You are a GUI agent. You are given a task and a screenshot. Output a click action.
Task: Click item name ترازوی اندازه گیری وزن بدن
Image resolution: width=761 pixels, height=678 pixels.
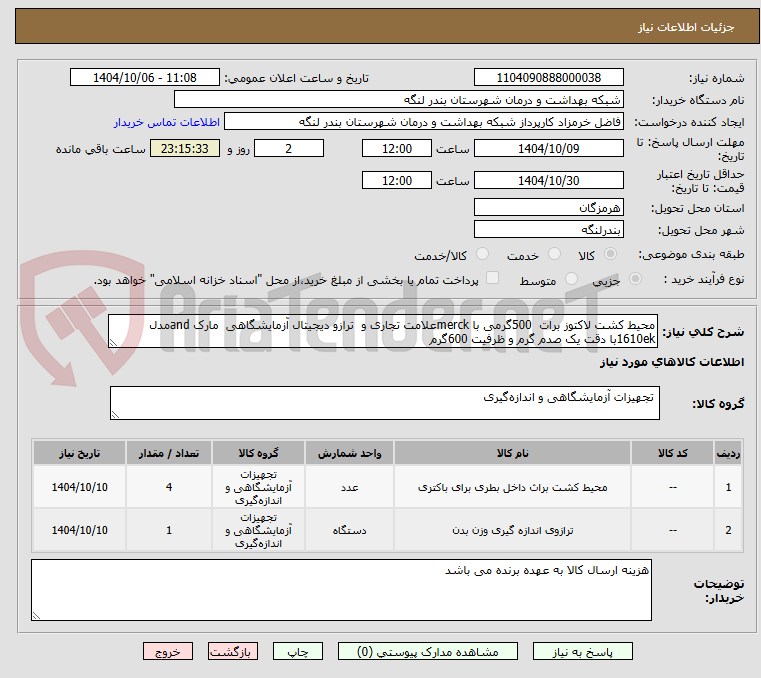[513, 530]
